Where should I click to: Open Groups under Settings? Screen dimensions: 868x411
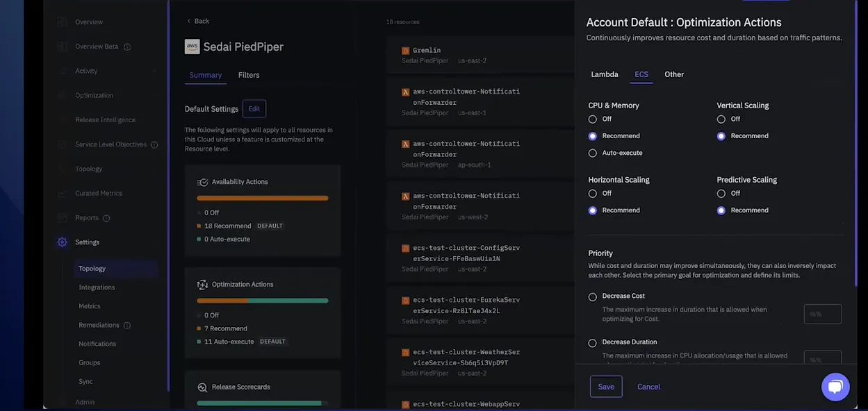pyautogui.click(x=90, y=362)
